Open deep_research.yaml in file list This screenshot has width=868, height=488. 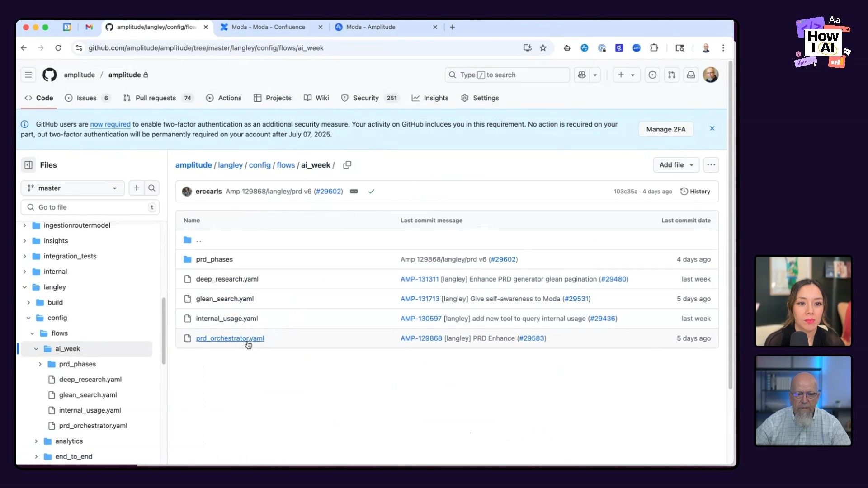tap(227, 279)
